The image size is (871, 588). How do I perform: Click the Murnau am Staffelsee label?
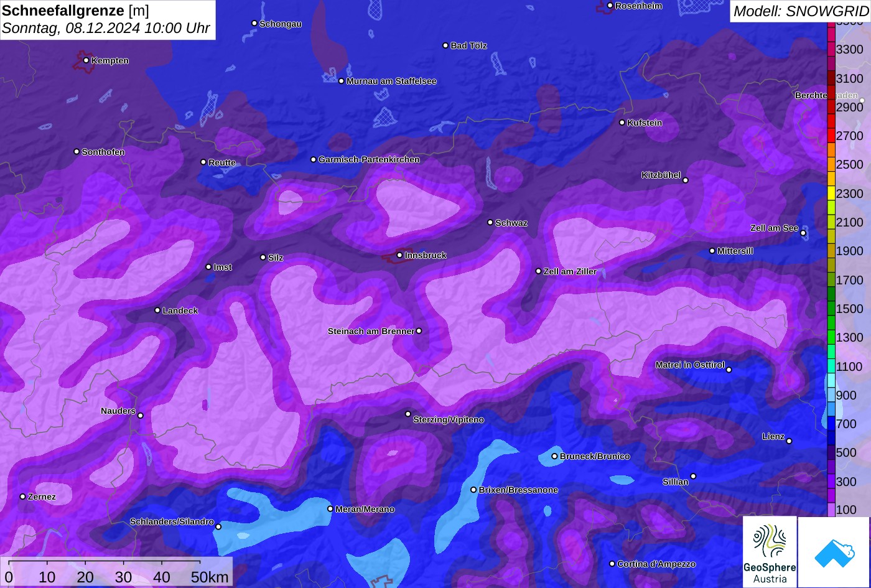pyautogui.click(x=391, y=81)
